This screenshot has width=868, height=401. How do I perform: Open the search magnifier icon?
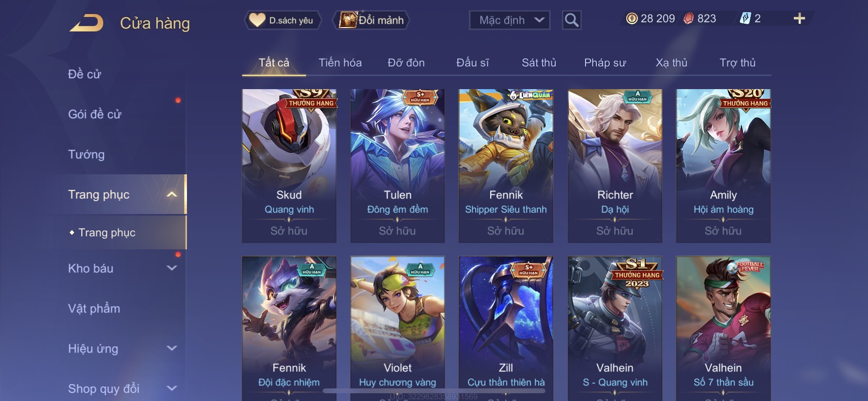pos(572,20)
